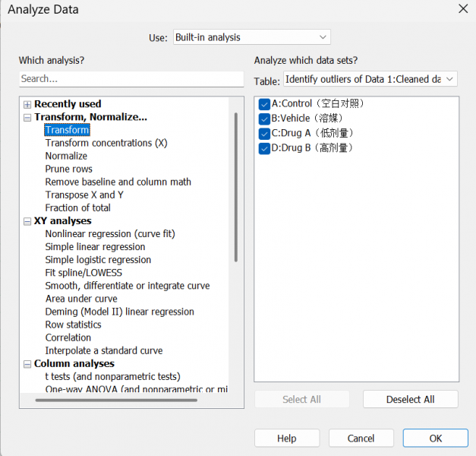
Task: Select Smooth, differentiate or integrate curve
Action: (128, 286)
